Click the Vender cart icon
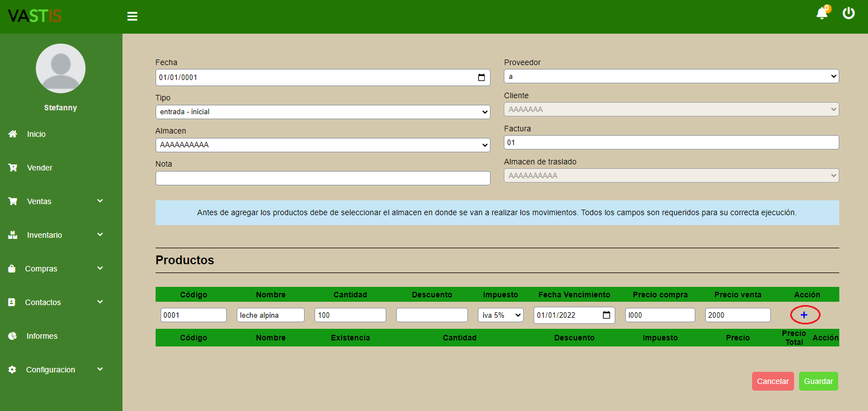Screen dimensions: 868x411 point(13,168)
